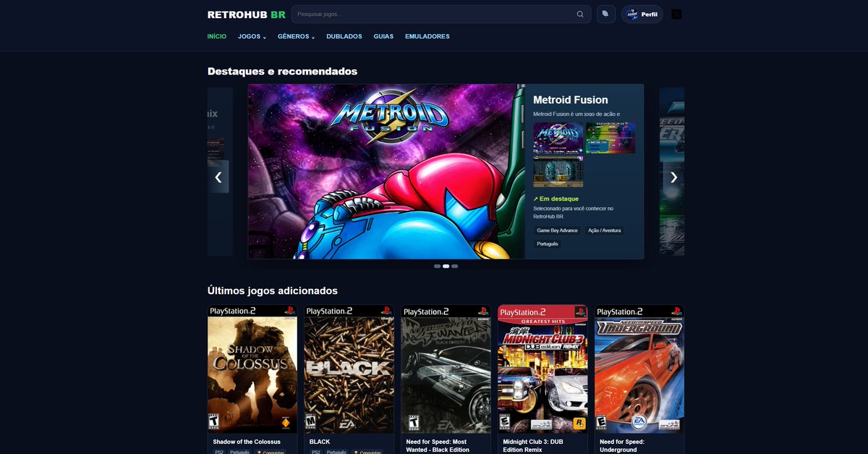Open Need for Speed Most Wanted cover
This screenshot has height=454, width=868.
click(446, 369)
